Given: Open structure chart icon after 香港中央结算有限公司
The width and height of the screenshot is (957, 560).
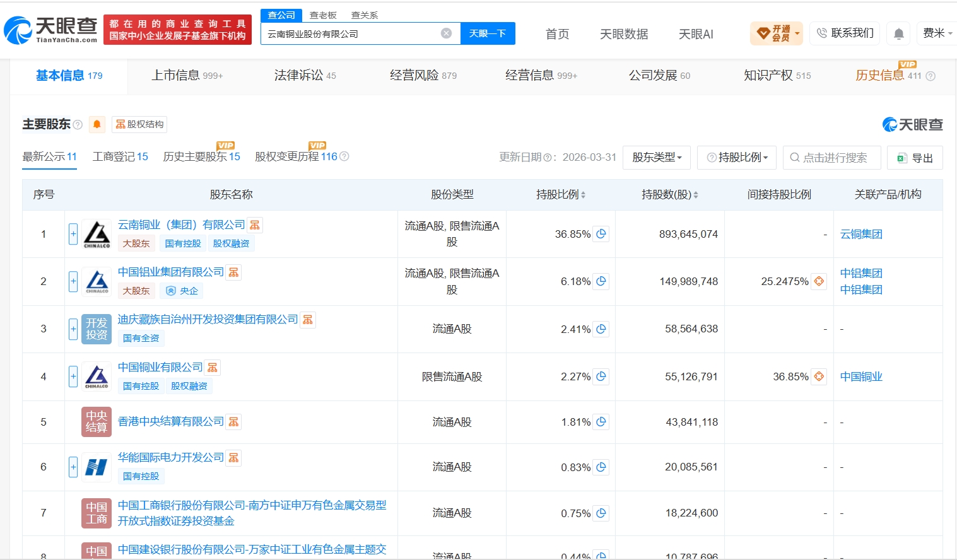Looking at the screenshot, I should 234,422.
